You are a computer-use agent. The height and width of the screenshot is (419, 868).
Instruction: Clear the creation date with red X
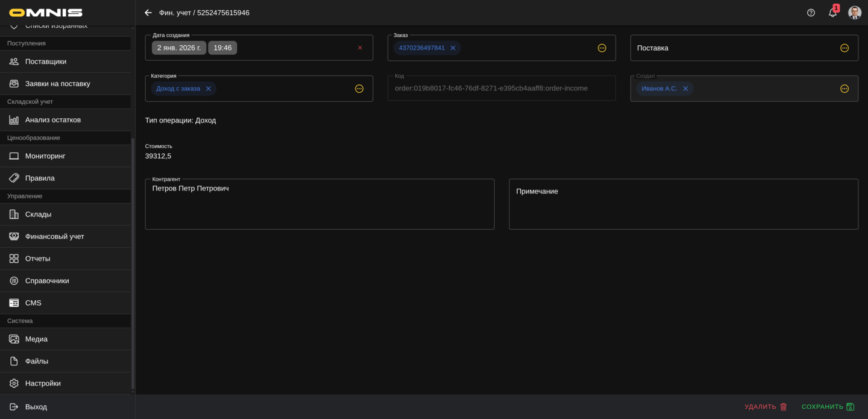click(360, 48)
